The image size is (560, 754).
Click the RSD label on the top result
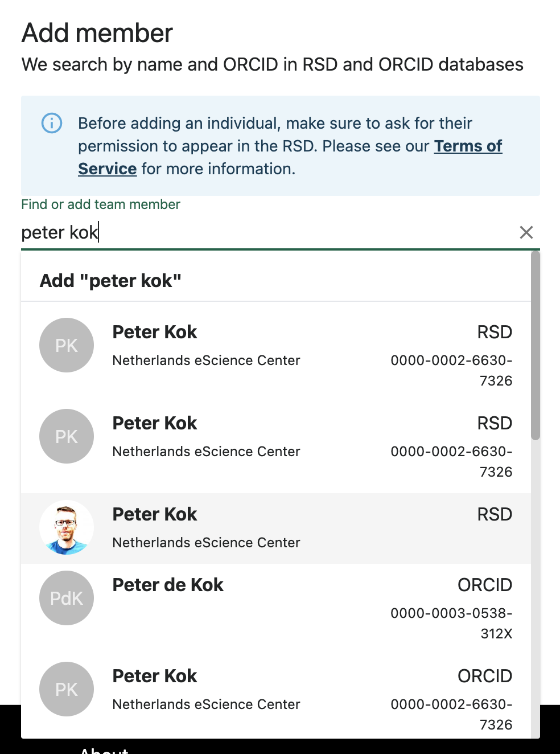click(494, 331)
